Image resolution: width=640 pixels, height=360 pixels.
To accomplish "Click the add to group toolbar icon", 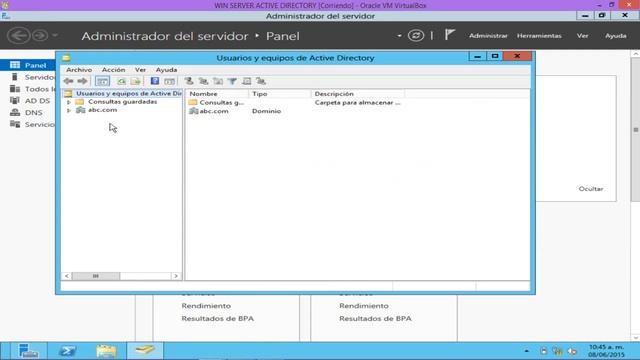I will pos(261,81).
